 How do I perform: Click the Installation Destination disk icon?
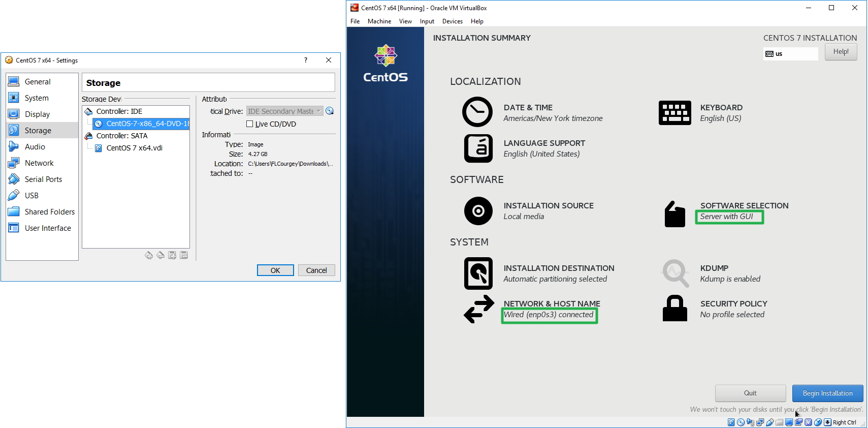478,273
